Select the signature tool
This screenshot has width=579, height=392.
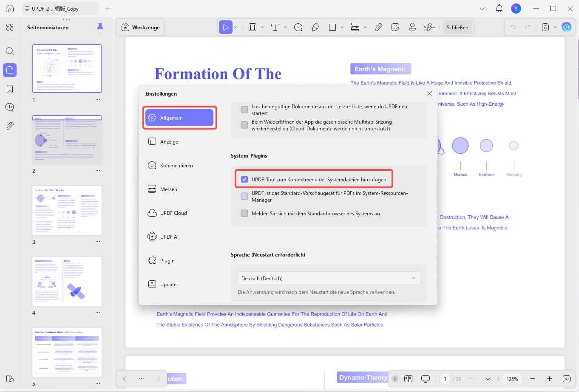pos(429,27)
